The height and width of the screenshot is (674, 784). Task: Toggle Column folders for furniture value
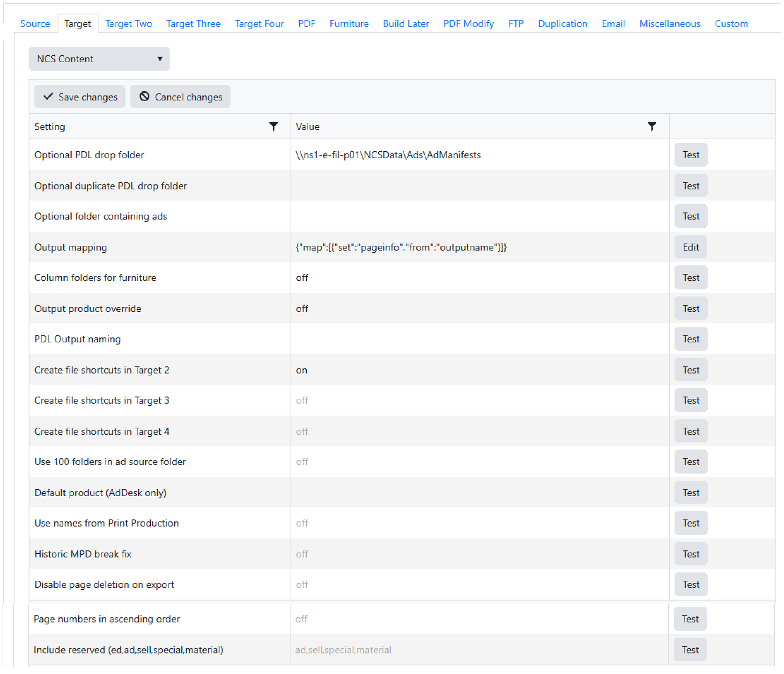coord(302,278)
